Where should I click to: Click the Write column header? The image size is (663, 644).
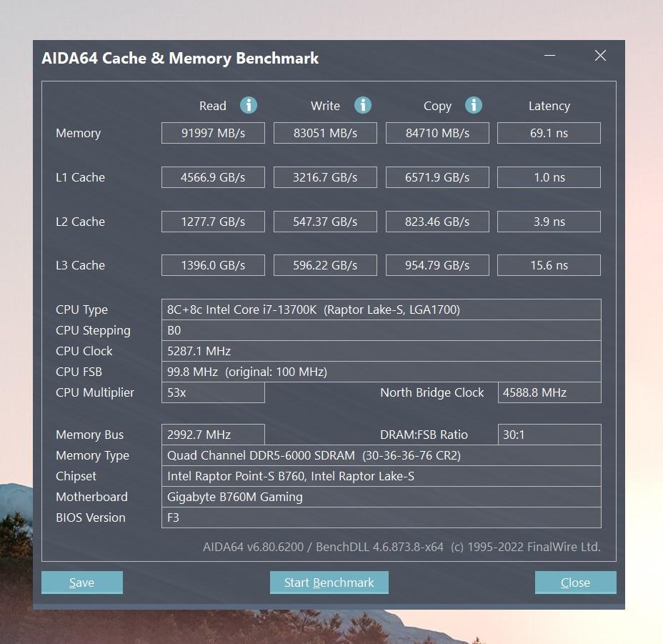click(325, 106)
